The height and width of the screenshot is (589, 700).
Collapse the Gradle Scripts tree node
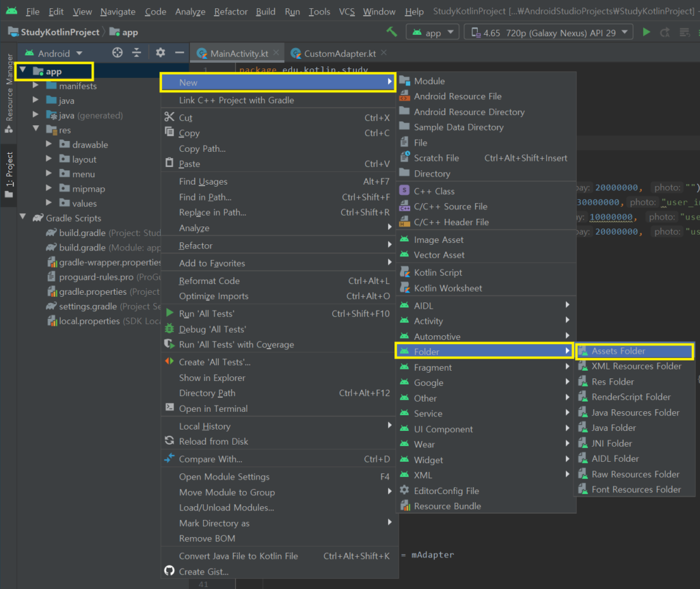(23, 218)
